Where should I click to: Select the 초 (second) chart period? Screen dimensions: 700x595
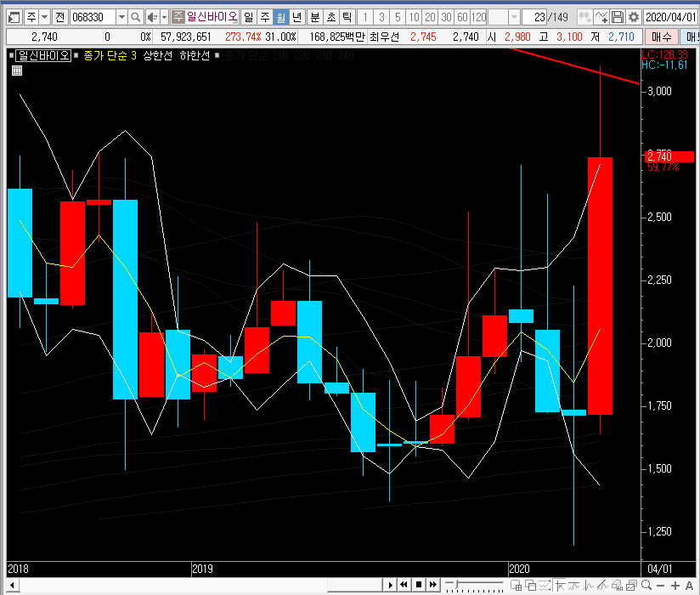331,17
